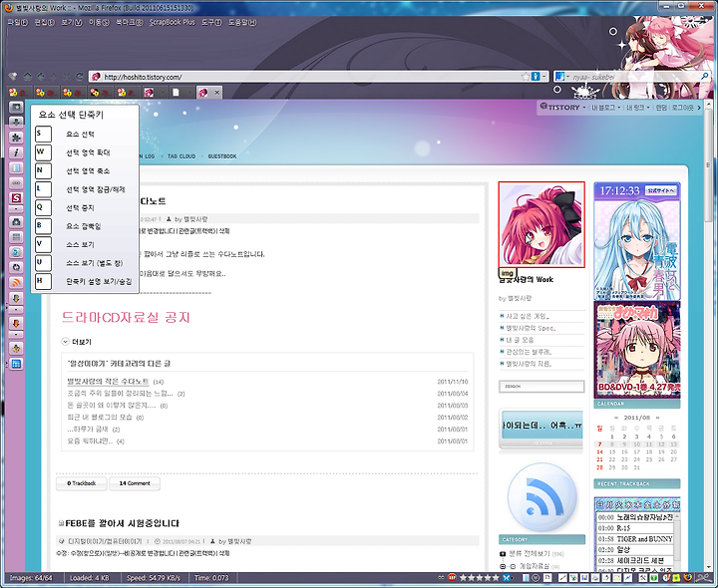
Task: Click the blue table sidebar icon at bottom
Action: click(16, 364)
